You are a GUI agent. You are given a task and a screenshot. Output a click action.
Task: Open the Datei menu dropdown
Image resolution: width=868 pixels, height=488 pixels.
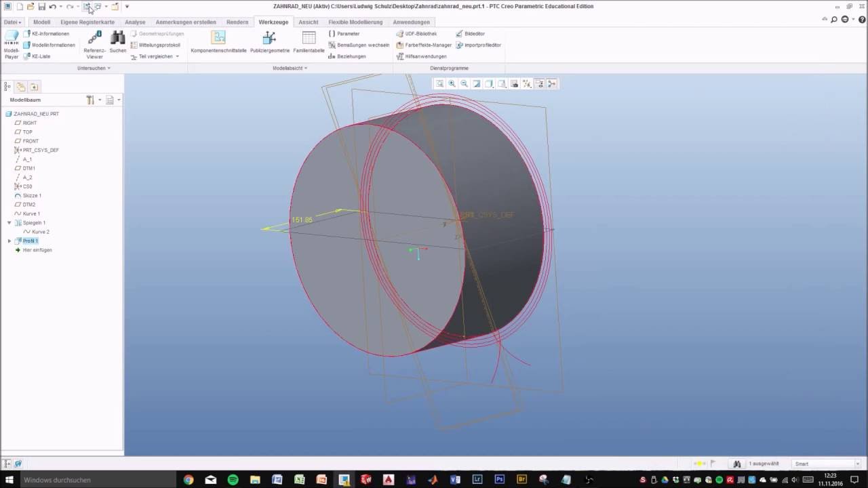[12, 22]
